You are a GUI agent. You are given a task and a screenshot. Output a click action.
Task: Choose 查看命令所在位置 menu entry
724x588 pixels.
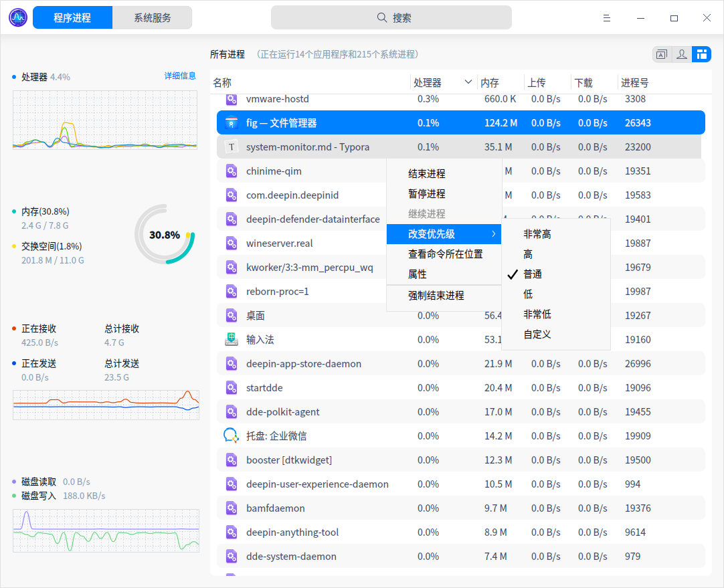[x=444, y=254]
